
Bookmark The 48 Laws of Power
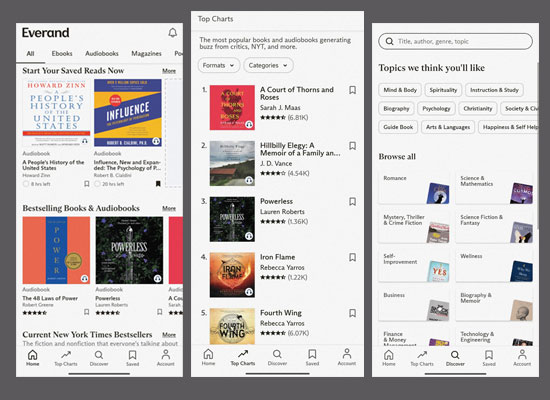pos(87,312)
